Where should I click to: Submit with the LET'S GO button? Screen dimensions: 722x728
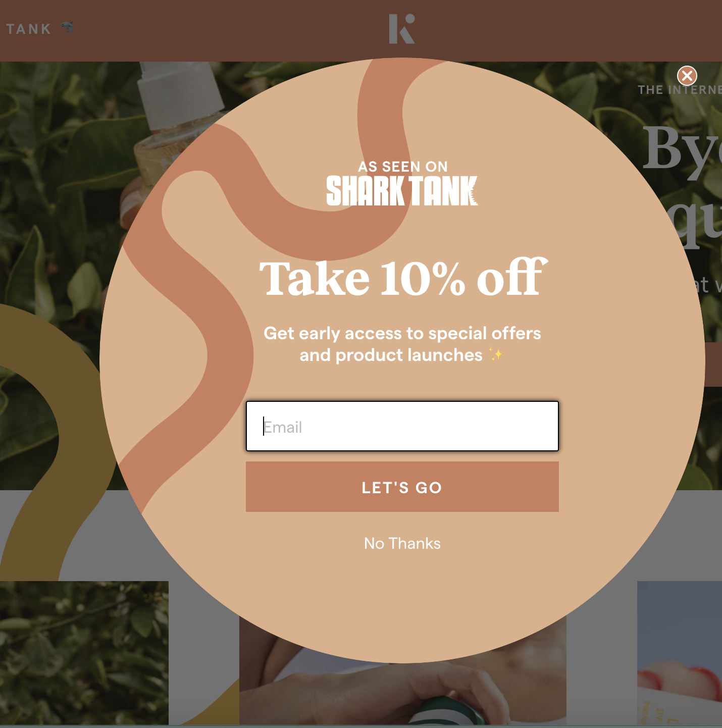(x=402, y=487)
